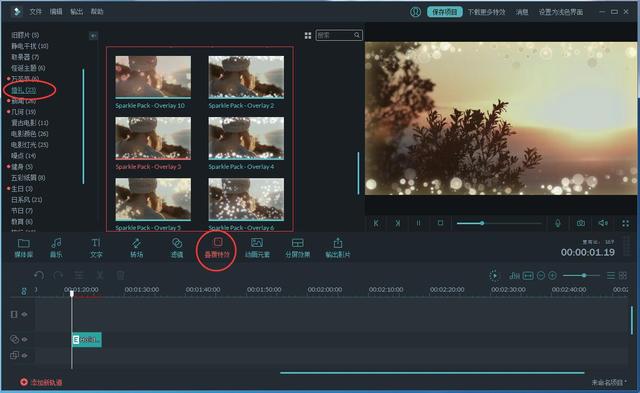Click the microphone voiceover icon
The image size is (640, 393).
point(558,223)
